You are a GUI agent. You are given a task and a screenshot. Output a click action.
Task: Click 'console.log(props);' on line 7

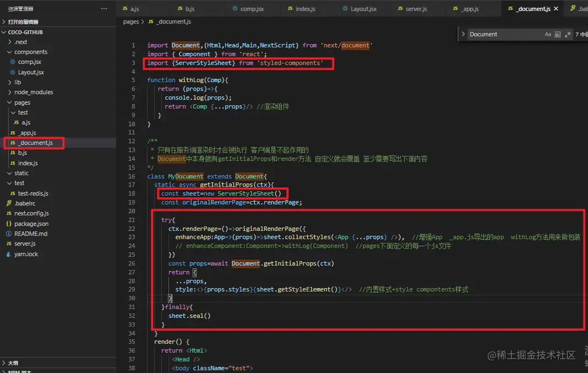point(198,98)
